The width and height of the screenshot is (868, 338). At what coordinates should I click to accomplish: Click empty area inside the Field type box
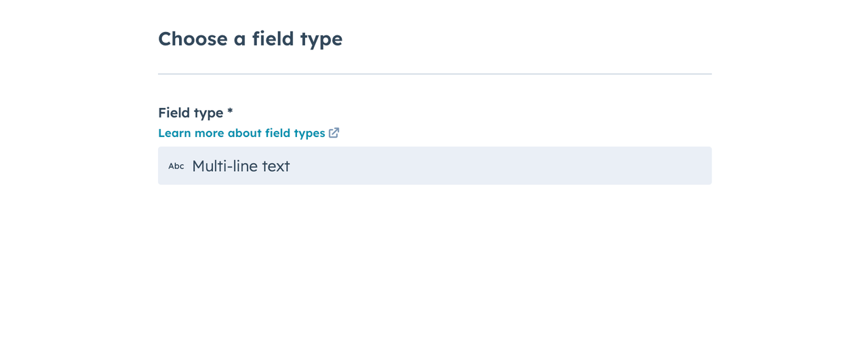pyautogui.click(x=502, y=166)
